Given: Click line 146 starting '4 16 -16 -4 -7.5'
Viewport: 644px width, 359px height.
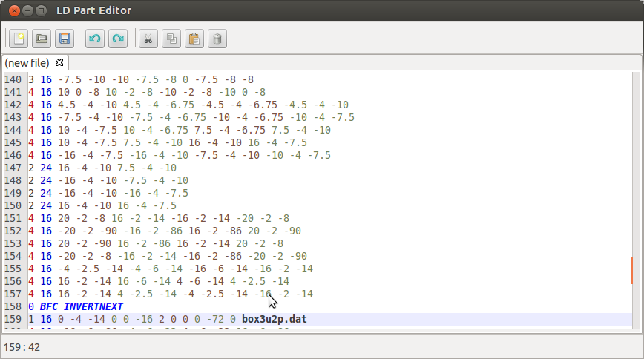Looking at the screenshot, I should click(x=180, y=155).
